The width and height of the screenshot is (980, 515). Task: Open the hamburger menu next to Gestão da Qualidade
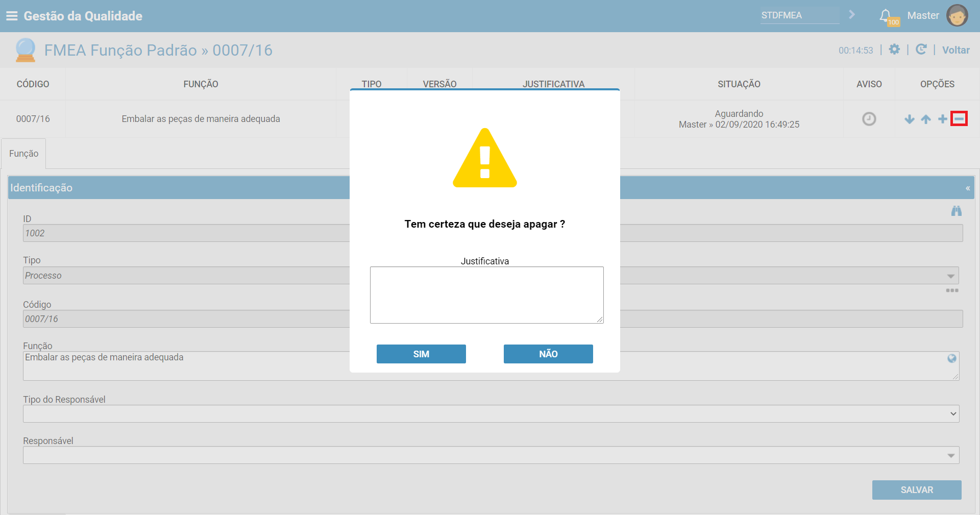12,16
